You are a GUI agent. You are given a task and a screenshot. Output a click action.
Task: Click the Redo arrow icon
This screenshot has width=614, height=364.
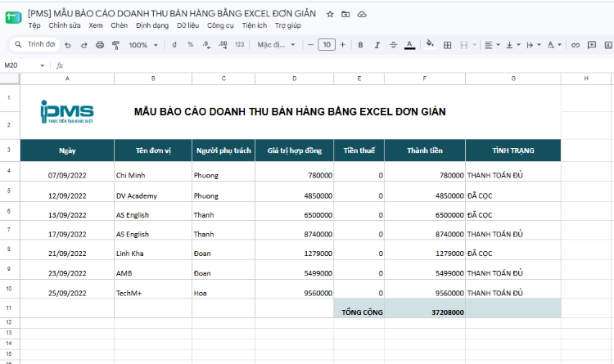coord(84,45)
